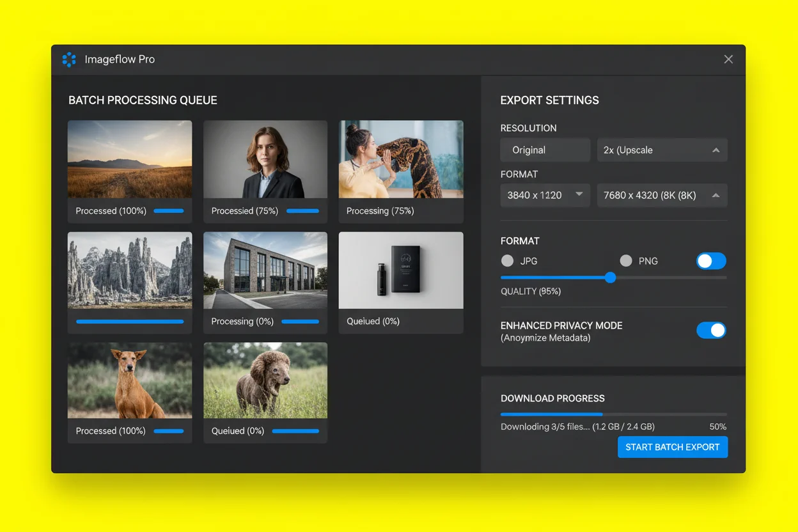Click the download progress bar
The height and width of the screenshot is (532, 798).
click(x=613, y=414)
